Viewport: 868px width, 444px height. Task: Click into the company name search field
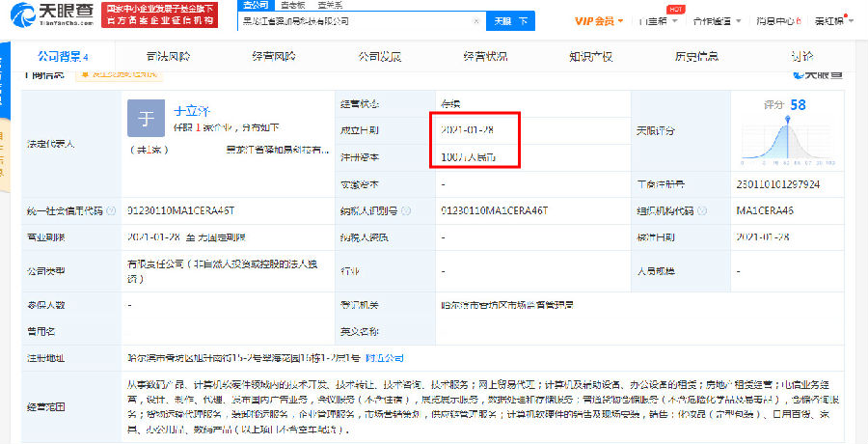[x=357, y=20]
